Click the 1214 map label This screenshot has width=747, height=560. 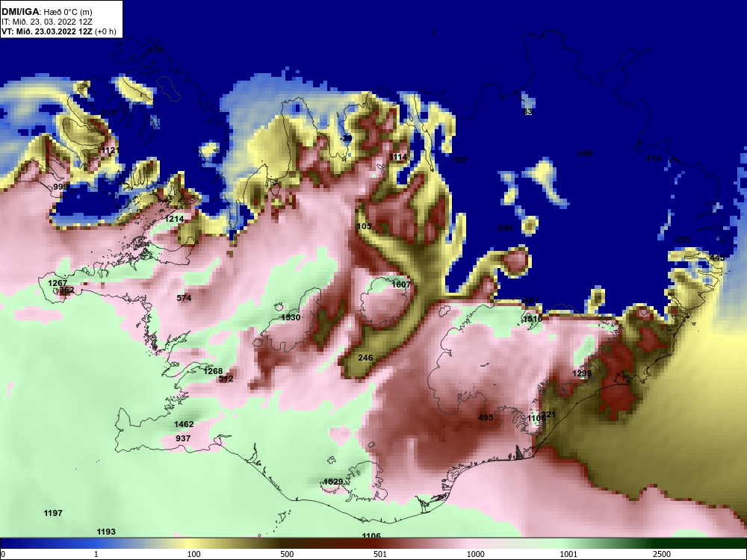pos(174,219)
